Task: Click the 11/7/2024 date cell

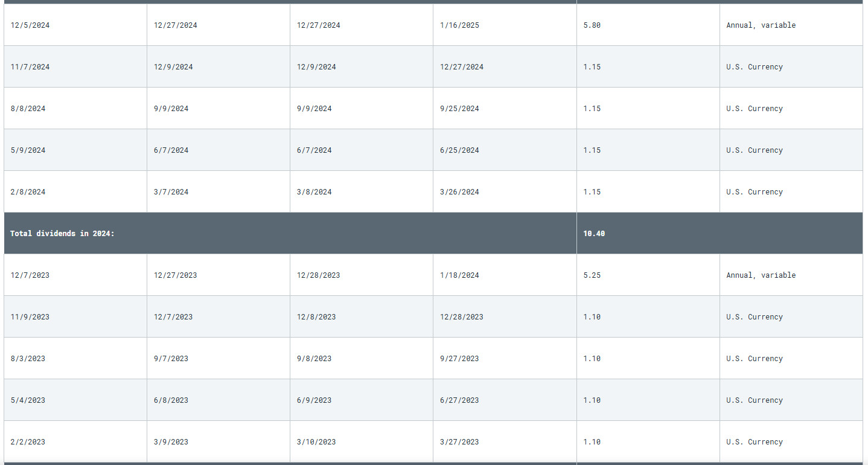Action: point(30,67)
